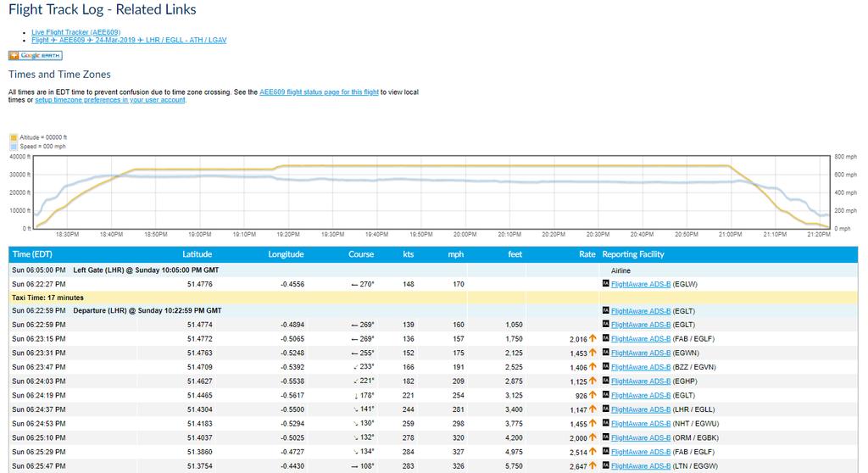Viewport: 868px width, 473px height.
Task: Click ADS-B icon next to FAB / EGLF at 06:23:15
Action: [605, 338]
